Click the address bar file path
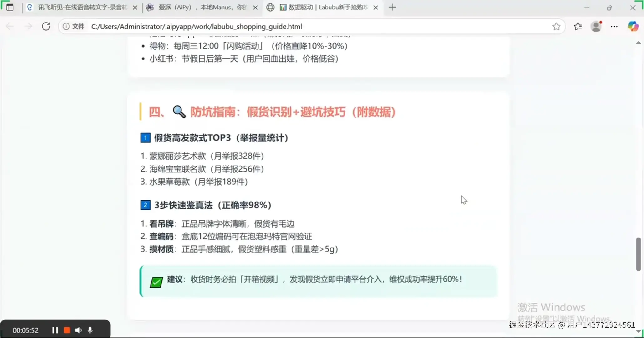Screen dimensions: 644x338 [x=197, y=27]
